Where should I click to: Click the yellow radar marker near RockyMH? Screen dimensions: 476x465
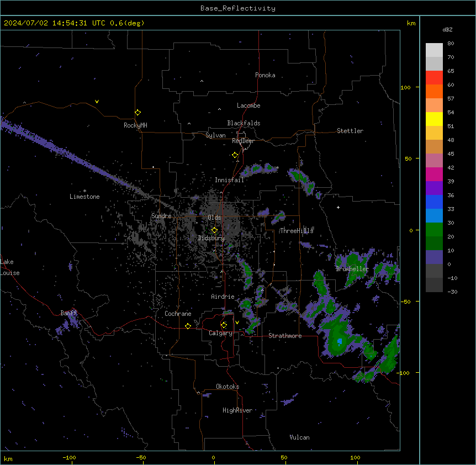pyautogui.click(x=137, y=112)
